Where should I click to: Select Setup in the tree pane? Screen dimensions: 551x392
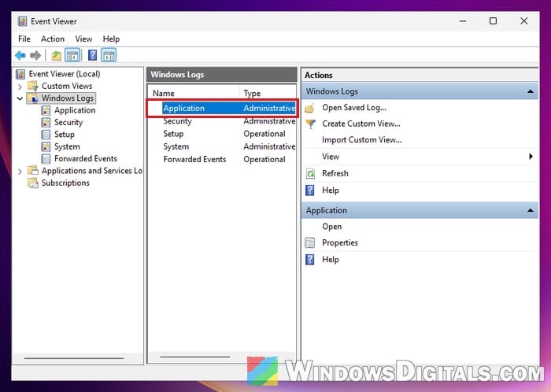tap(65, 135)
